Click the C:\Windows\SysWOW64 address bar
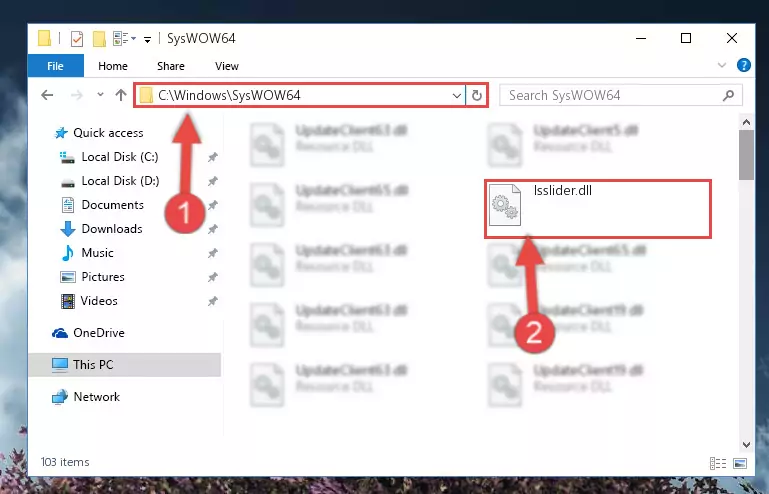 (300, 95)
